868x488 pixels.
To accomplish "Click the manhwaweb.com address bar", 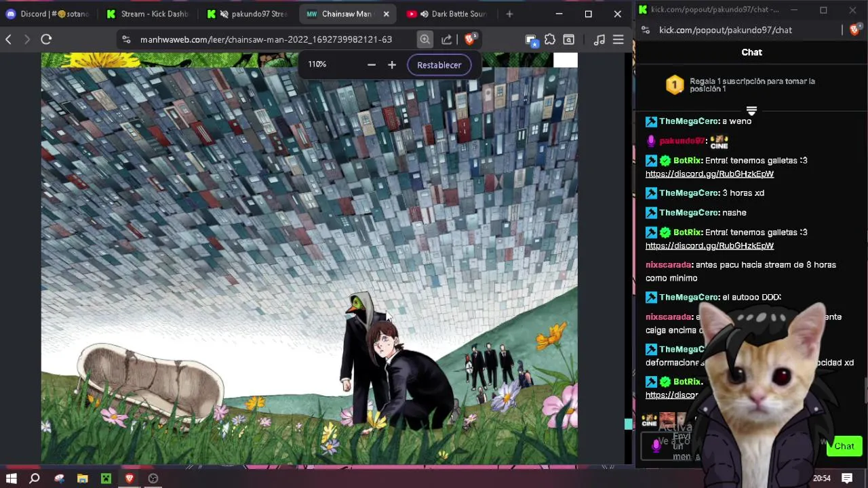I will click(x=266, y=39).
